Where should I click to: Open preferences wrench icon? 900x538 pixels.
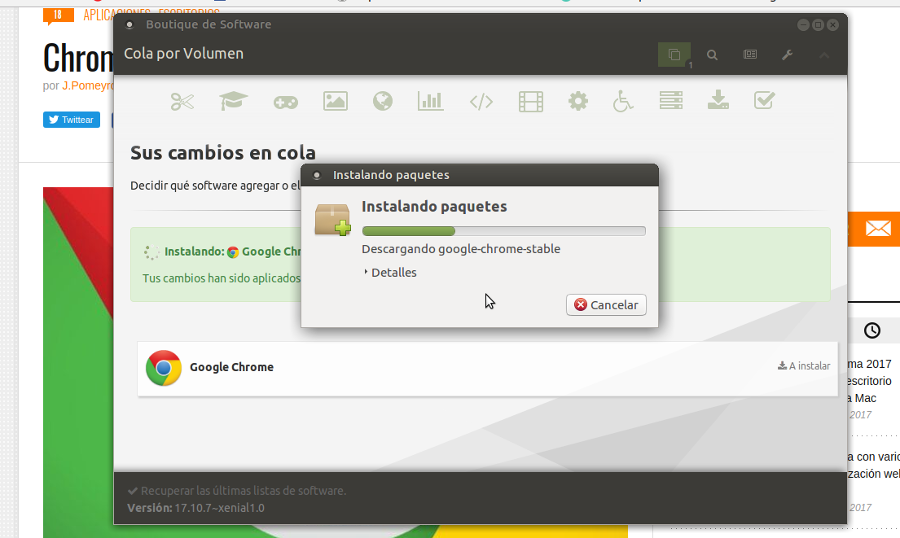[x=788, y=55]
